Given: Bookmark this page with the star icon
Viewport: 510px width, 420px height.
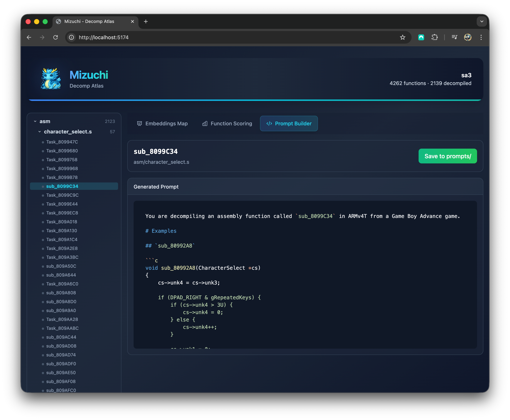Looking at the screenshot, I should click(402, 37).
